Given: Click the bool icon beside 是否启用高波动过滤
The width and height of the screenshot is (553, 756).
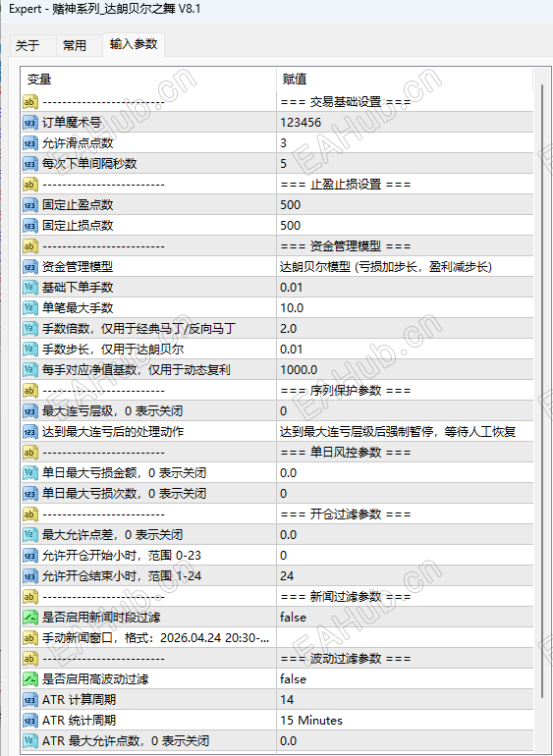Looking at the screenshot, I should (29, 679).
